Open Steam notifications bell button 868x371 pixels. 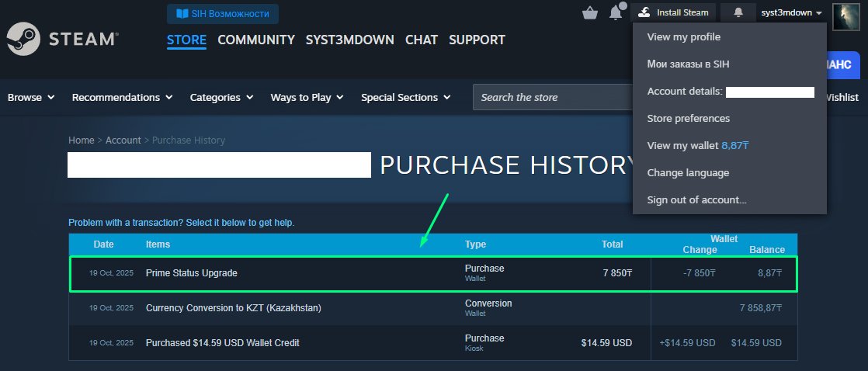click(x=738, y=12)
